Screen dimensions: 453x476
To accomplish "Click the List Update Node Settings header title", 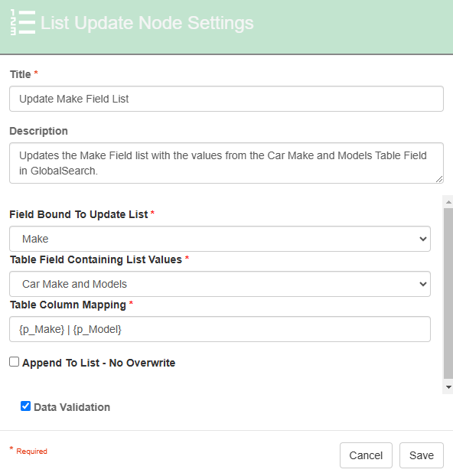I will tap(147, 23).
